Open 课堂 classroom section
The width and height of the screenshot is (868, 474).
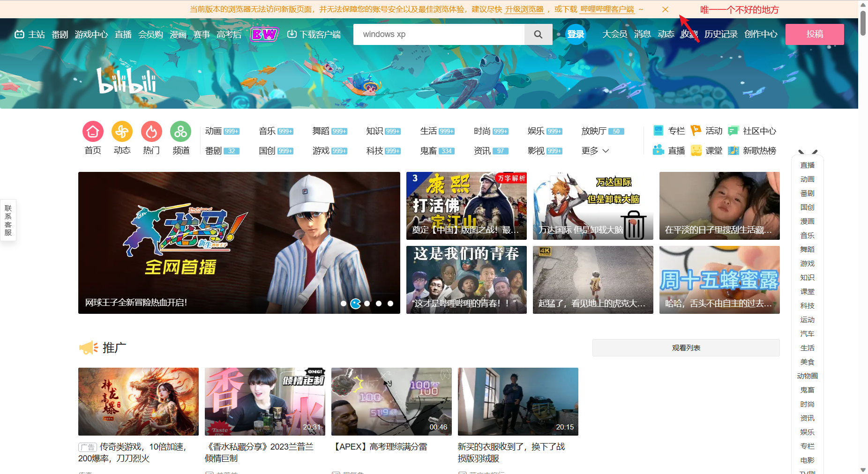[707, 150]
